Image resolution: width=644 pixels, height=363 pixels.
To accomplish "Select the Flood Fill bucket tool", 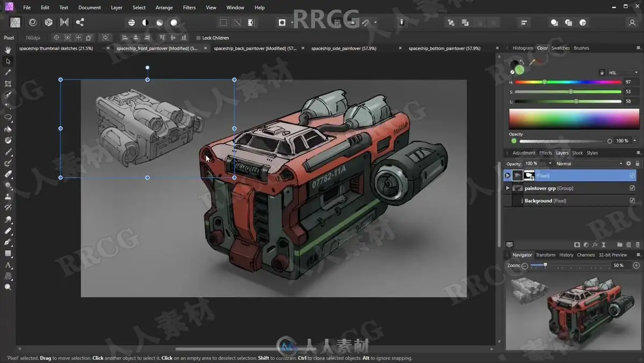I will (x=8, y=129).
